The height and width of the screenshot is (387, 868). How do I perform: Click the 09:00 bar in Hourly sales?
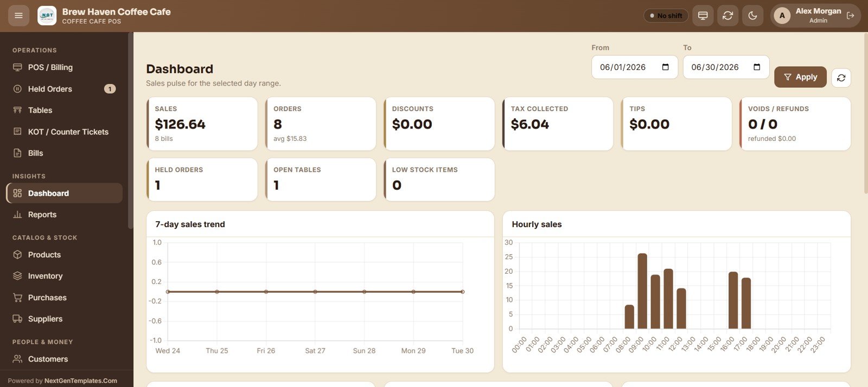[x=642, y=291]
